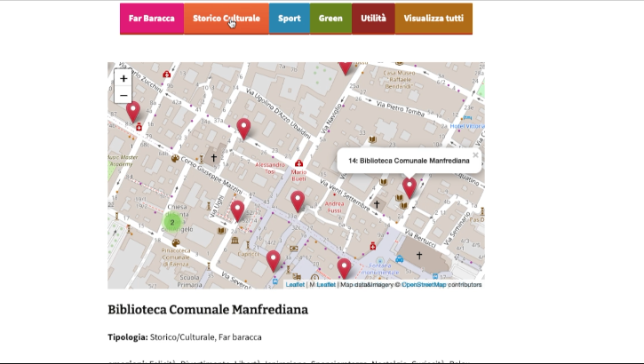Screen dimensions: 644x364
Task: Click Visualizza tutti to show all places
Action: pos(433,19)
